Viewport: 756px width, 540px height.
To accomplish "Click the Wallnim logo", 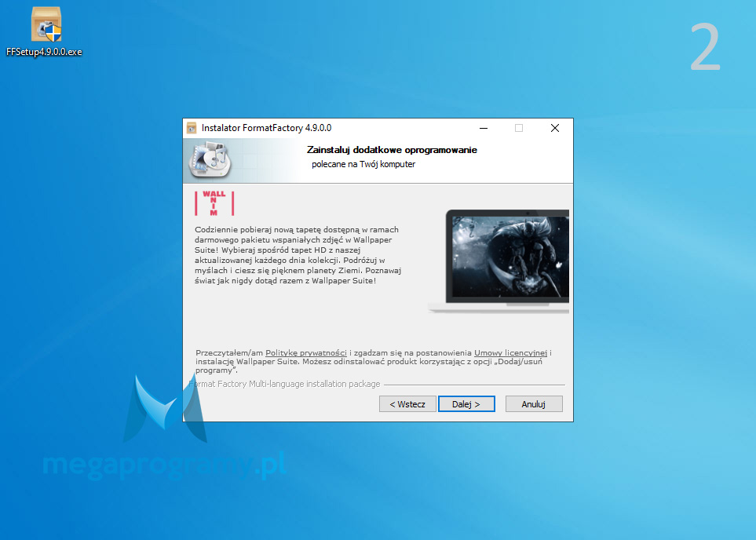I will coord(214,203).
